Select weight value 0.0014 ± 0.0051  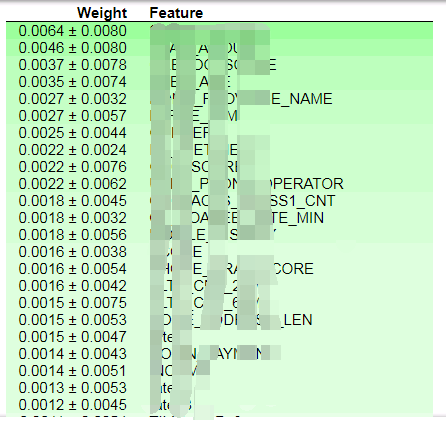point(73,371)
